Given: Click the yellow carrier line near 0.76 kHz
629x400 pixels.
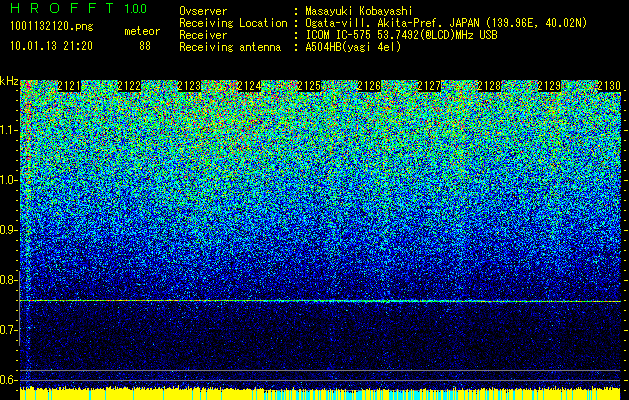Looking at the screenshot, I should pyautogui.click(x=320, y=301).
